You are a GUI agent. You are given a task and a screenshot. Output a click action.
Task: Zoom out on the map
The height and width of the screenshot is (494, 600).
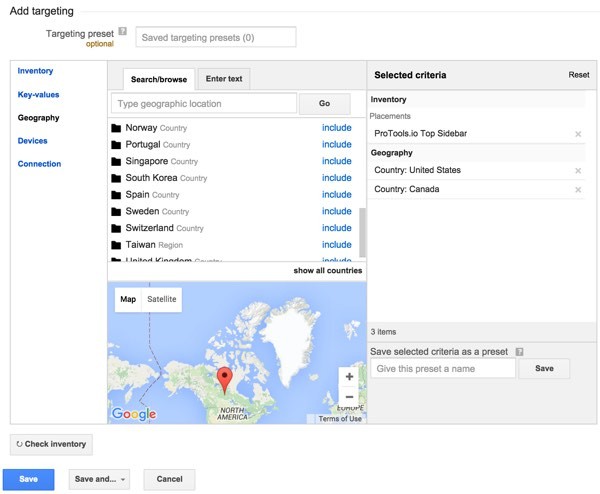point(348,397)
